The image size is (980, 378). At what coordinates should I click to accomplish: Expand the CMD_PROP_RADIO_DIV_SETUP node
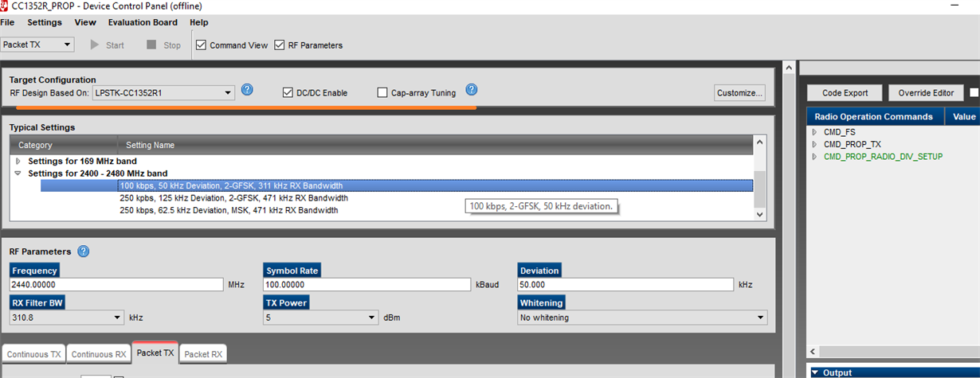tap(814, 157)
